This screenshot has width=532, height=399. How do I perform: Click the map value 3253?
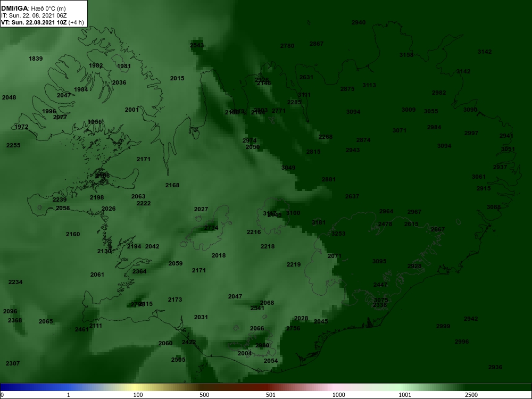click(338, 234)
